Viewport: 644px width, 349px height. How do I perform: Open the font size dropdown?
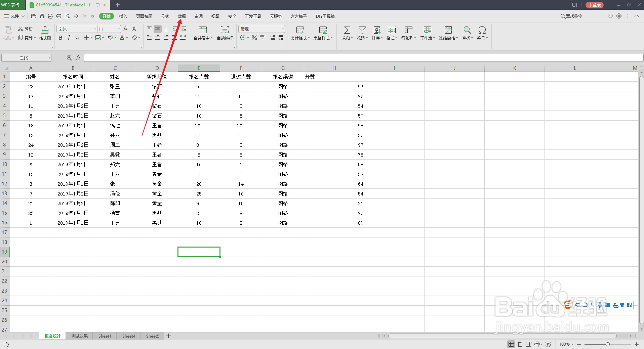pos(119,29)
